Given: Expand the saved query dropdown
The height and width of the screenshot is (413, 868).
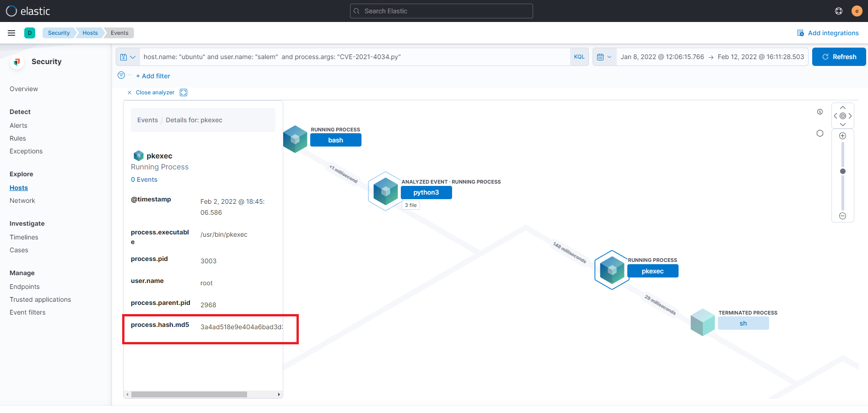Looking at the screenshot, I should (x=128, y=57).
